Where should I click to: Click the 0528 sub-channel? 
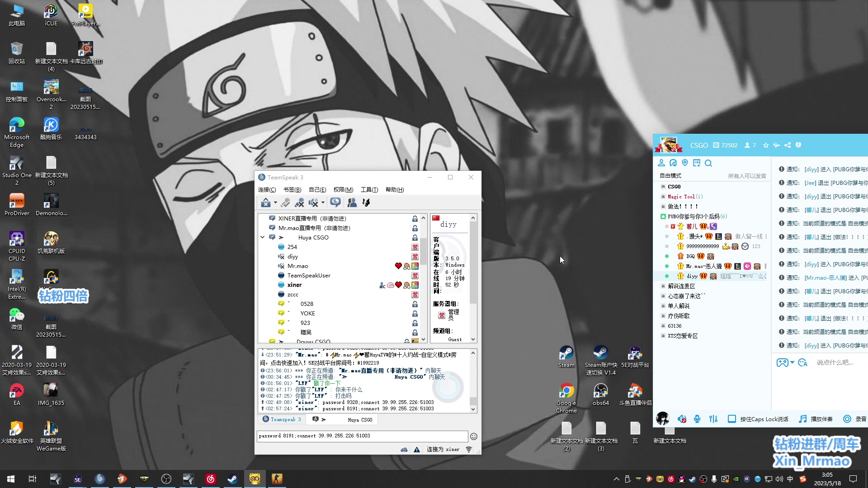coord(307,304)
